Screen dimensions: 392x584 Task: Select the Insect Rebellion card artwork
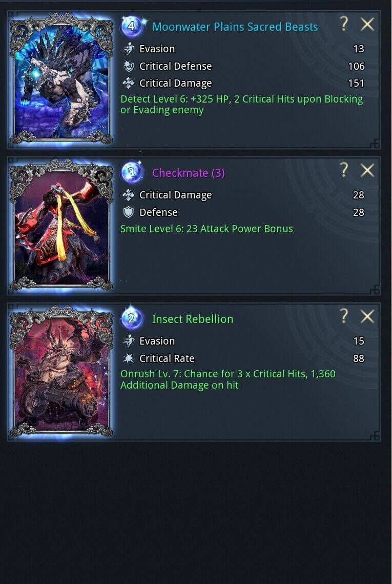pos(61,371)
